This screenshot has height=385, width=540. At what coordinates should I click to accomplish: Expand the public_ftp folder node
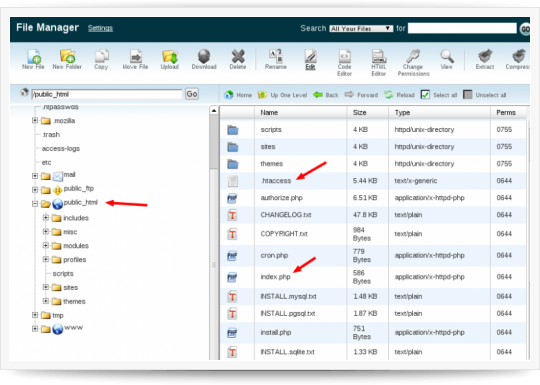click(x=35, y=189)
